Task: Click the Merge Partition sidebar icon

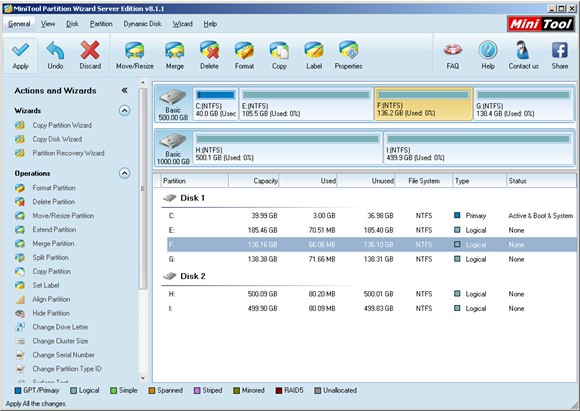Action: (20, 243)
